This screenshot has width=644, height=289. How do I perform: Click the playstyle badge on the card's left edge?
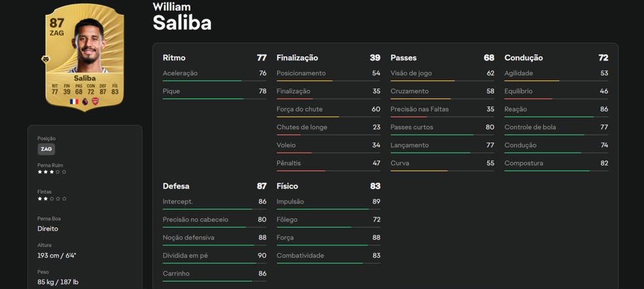46,59
